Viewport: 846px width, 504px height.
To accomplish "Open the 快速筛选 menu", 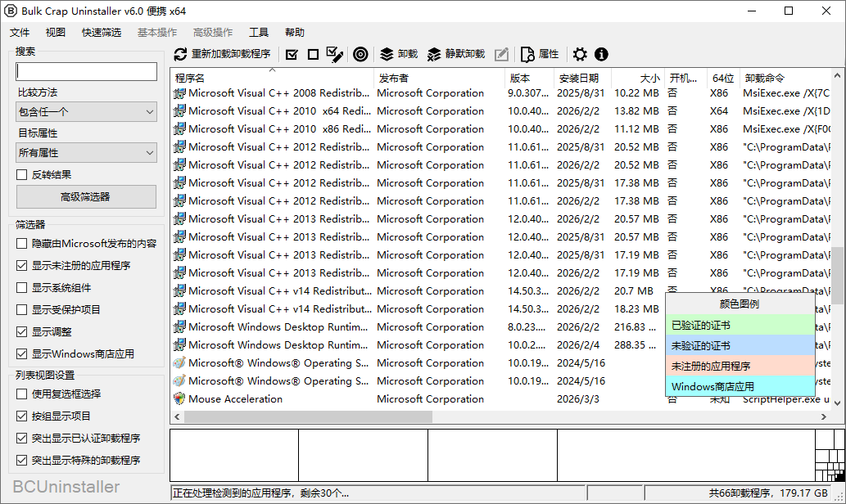I will (x=100, y=32).
